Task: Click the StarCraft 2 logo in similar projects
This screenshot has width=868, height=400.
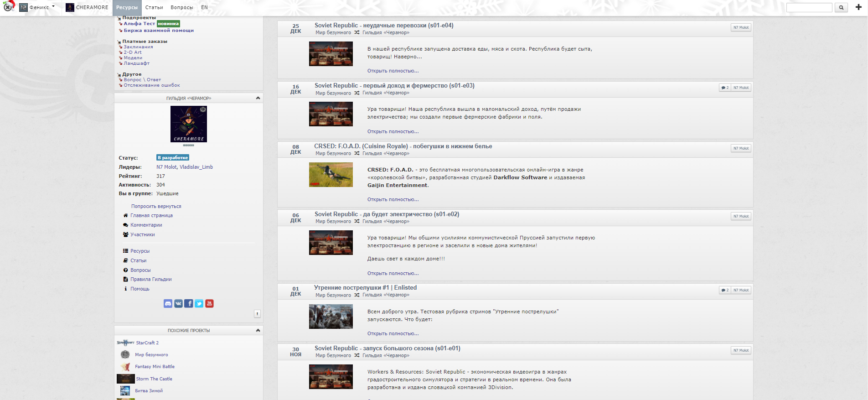Action: [125, 343]
